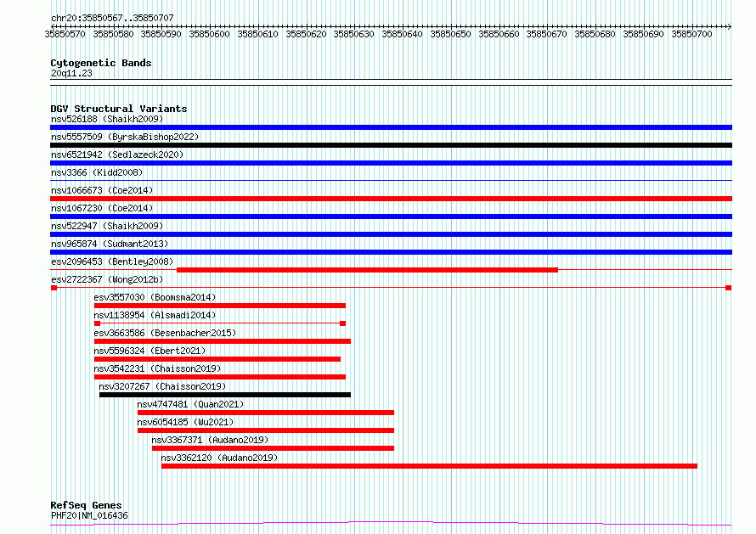Open esv2722367 (Wong2012b) variant
The width and height of the screenshot is (756, 534).
pyautogui.click(x=107, y=279)
